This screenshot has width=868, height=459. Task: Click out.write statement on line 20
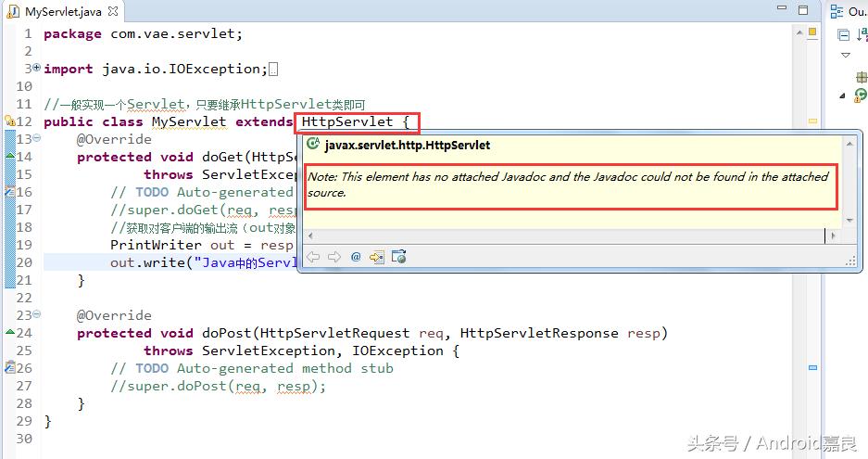pyautogui.click(x=204, y=262)
